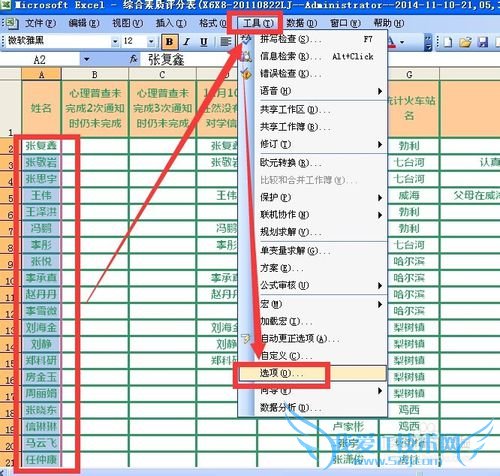Click the New workbook icon
This screenshot has width=500, height=476.
[448, 42]
